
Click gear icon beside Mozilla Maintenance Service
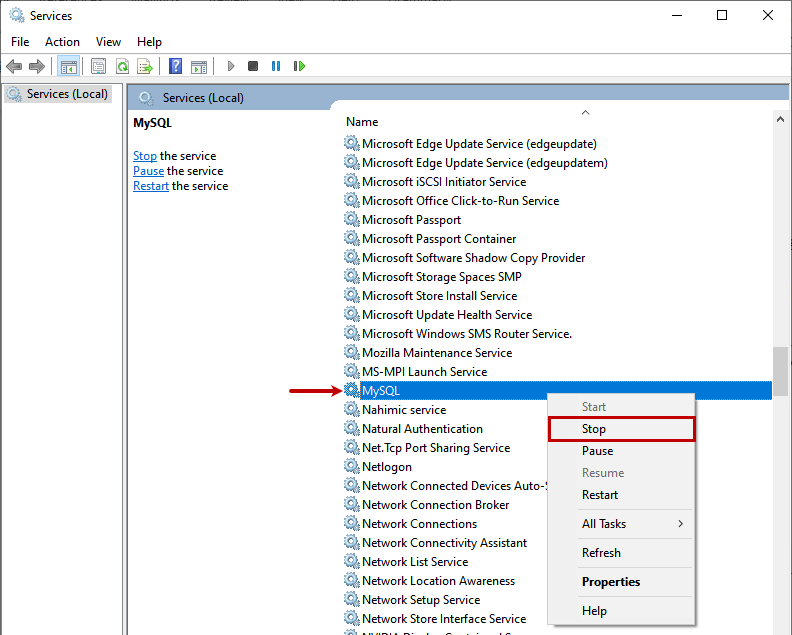coord(352,352)
